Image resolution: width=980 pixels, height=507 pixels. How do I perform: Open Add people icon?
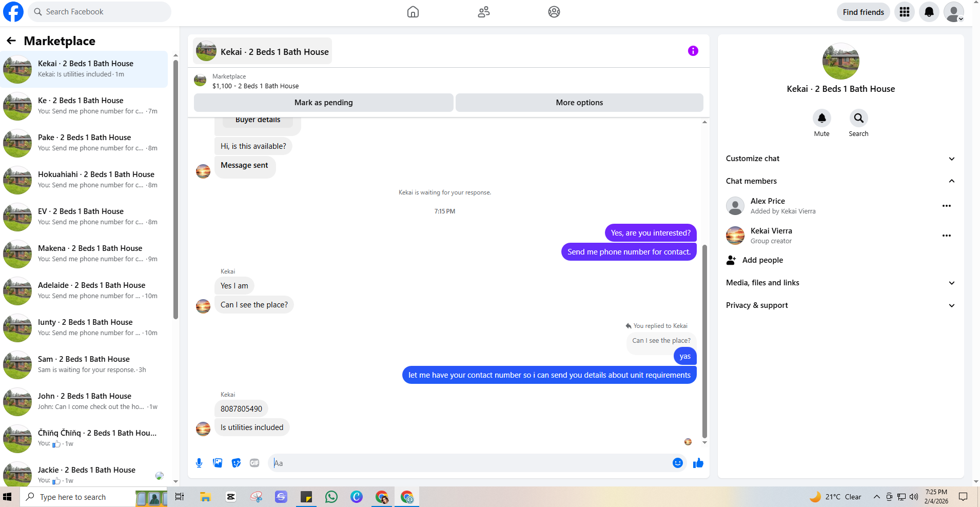click(x=731, y=260)
